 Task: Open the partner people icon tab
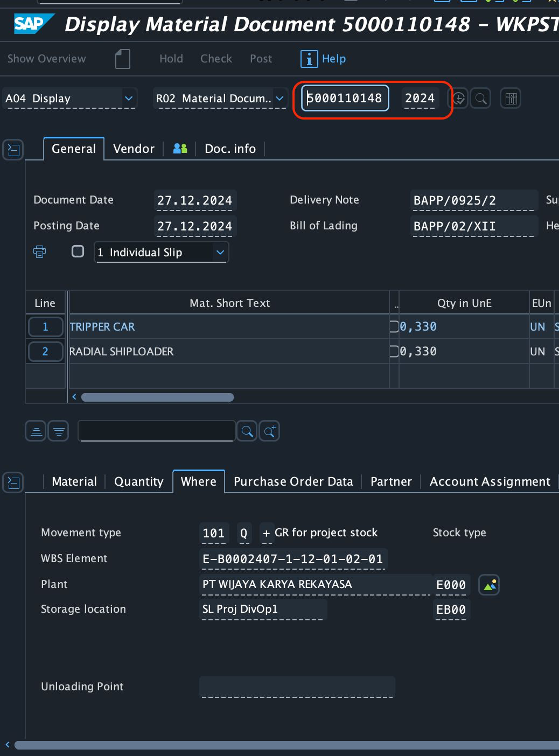(x=180, y=149)
